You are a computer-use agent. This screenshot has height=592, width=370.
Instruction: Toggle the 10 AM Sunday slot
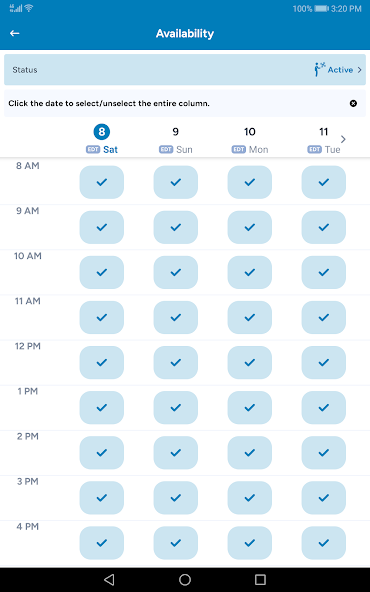pyautogui.click(x=176, y=273)
